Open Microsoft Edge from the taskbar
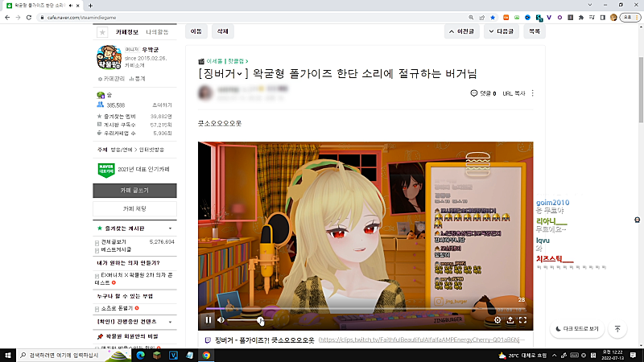This screenshot has height=362, width=644. tap(140, 355)
